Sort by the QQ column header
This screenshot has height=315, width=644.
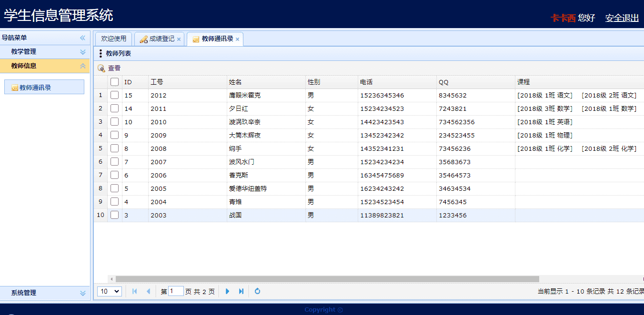pos(476,82)
